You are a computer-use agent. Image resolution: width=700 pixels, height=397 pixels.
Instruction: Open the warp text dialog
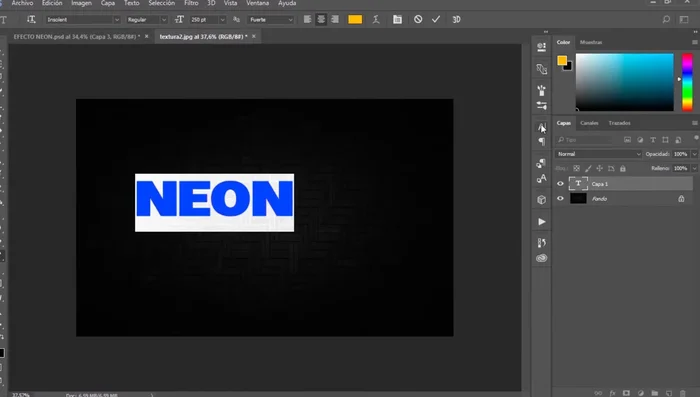[x=376, y=20]
